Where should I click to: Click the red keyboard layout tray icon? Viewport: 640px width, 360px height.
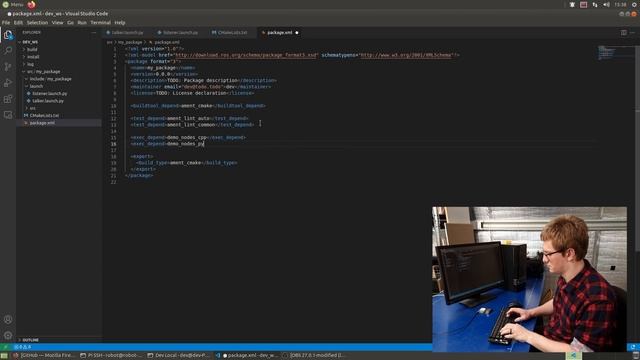point(584,4)
